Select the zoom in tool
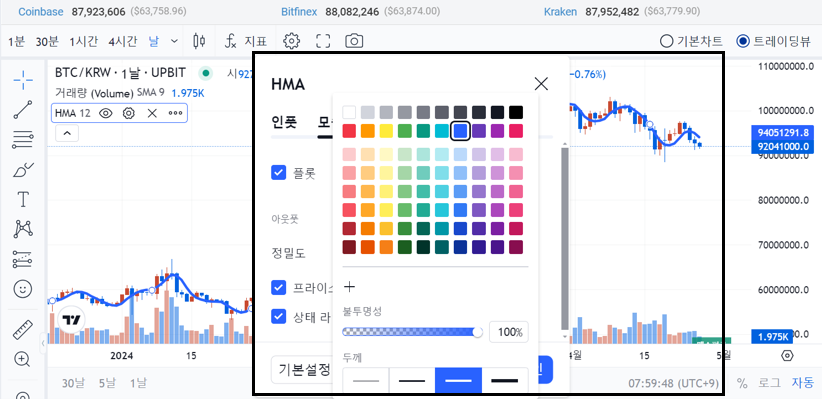This screenshot has height=399, width=822. [x=22, y=359]
